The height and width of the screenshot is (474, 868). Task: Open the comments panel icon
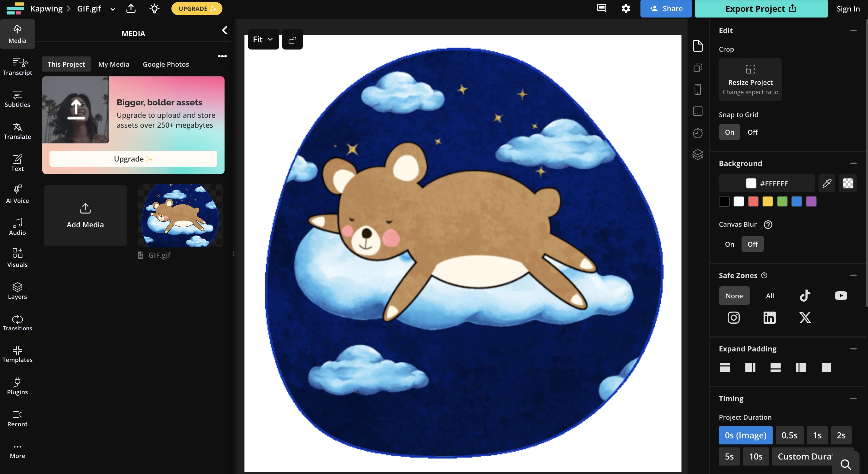(x=602, y=8)
